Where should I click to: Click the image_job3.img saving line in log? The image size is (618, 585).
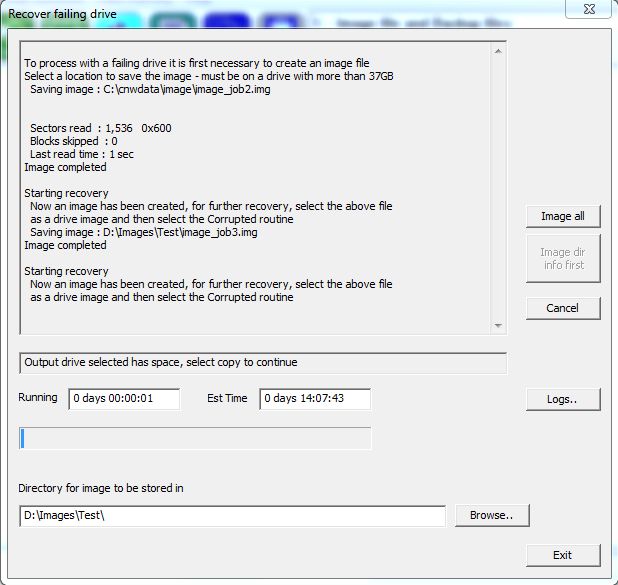coord(143,232)
